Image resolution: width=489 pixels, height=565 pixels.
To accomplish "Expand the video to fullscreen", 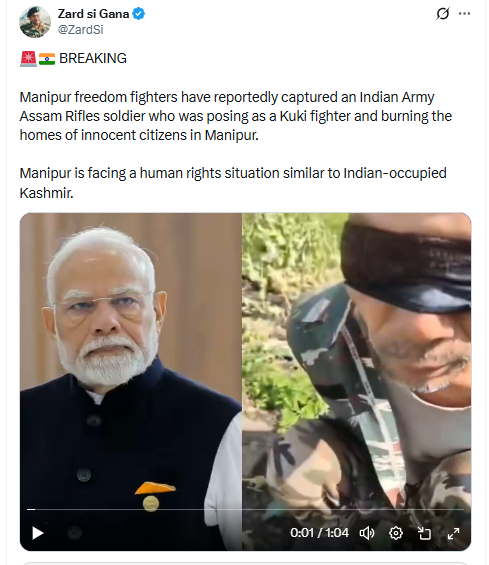I will 453,533.
